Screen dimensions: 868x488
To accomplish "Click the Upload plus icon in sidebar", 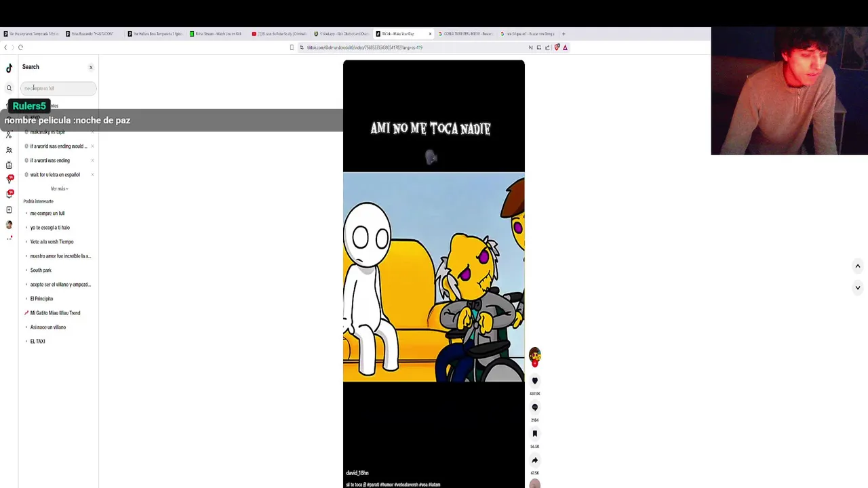I will (9, 209).
